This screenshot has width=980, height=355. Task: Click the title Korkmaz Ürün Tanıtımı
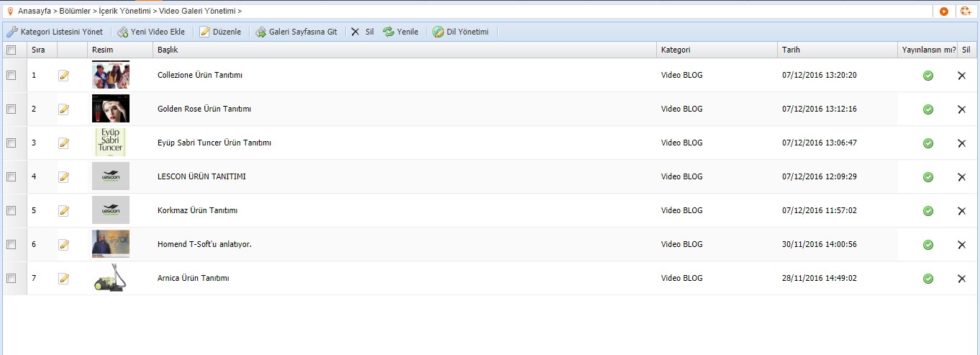(197, 211)
